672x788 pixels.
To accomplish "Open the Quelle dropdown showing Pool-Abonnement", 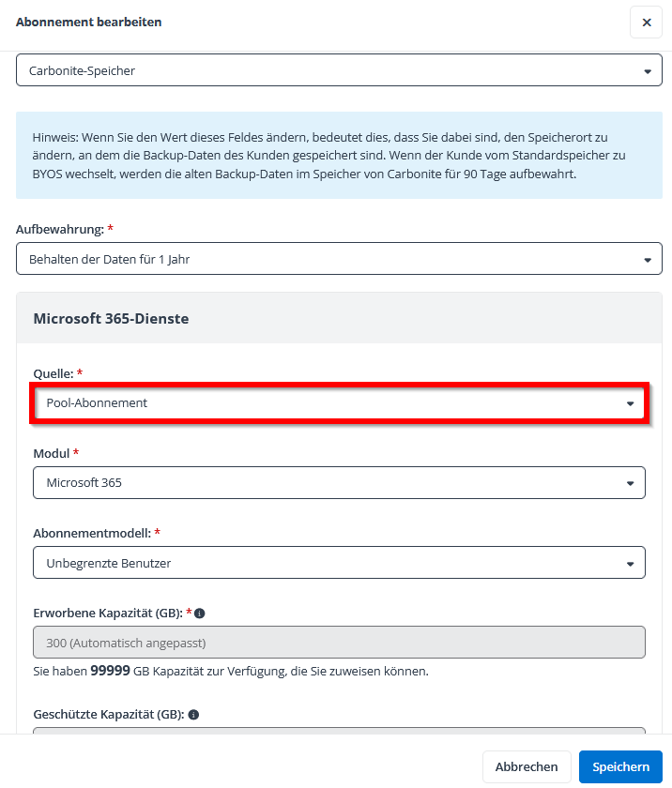I will click(339, 403).
